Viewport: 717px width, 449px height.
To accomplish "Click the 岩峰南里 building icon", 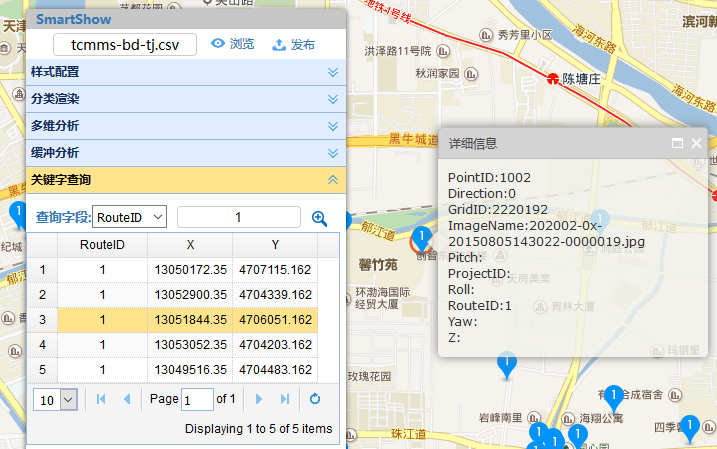I will pyautogui.click(x=534, y=418).
